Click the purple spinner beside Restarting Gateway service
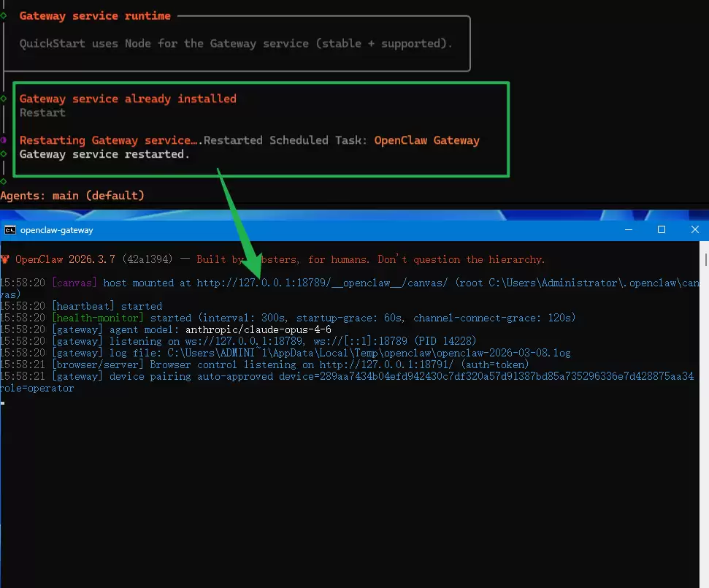Image resolution: width=709 pixels, height=588 pixels. [x=4, y=140]
